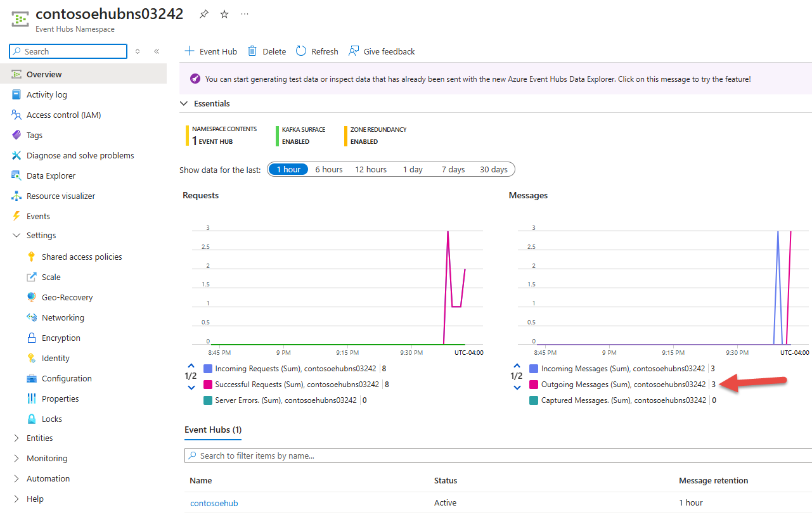Switch data range to 7 days
Screen dimensions: 812x529
point(453,169)
